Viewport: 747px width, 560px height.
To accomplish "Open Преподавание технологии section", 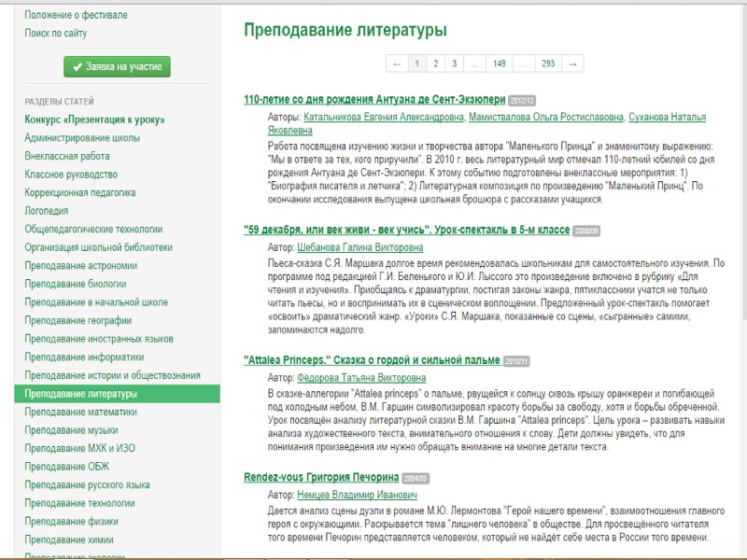I will (x=79, y=503).
